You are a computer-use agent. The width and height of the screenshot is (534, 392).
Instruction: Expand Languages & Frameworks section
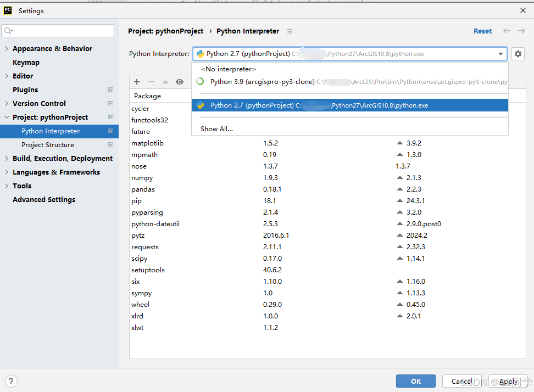[x=7, y=172]
